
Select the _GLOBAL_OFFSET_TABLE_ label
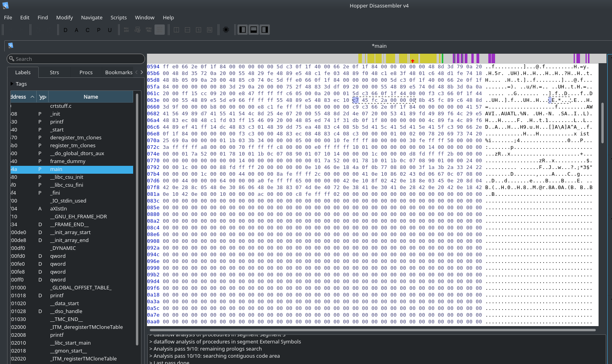coord(72,287)
